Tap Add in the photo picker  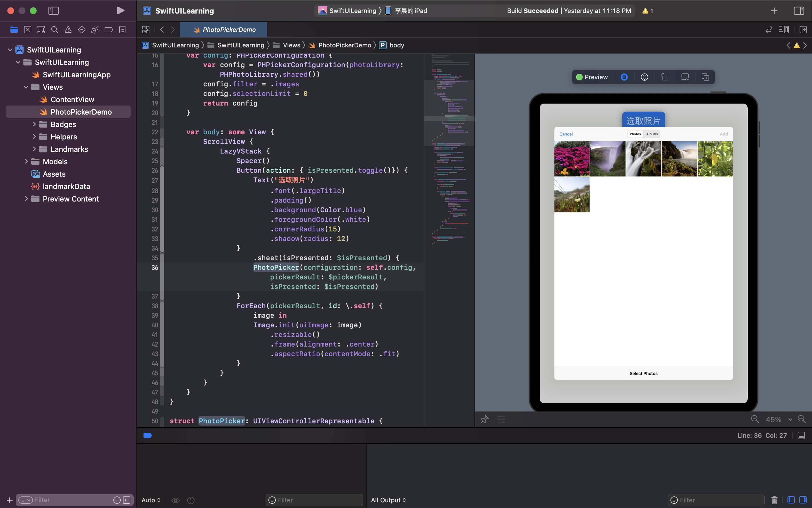(x=723, y=134)
